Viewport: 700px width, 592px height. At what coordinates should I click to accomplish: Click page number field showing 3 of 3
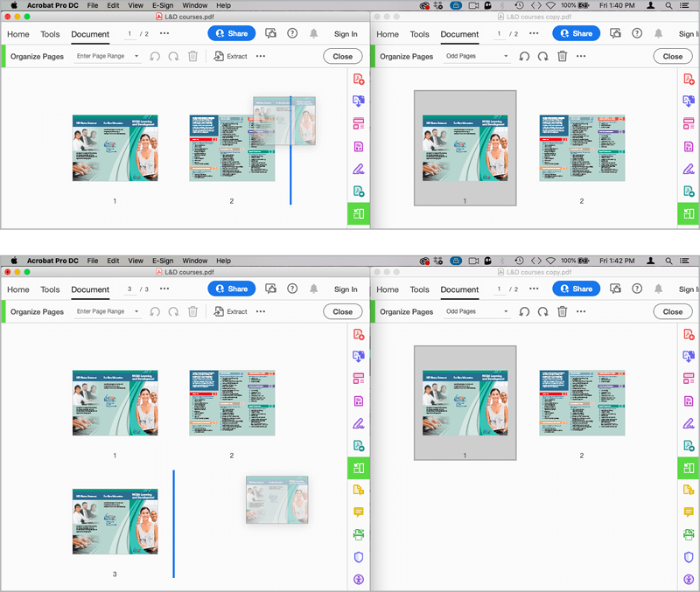129,289
